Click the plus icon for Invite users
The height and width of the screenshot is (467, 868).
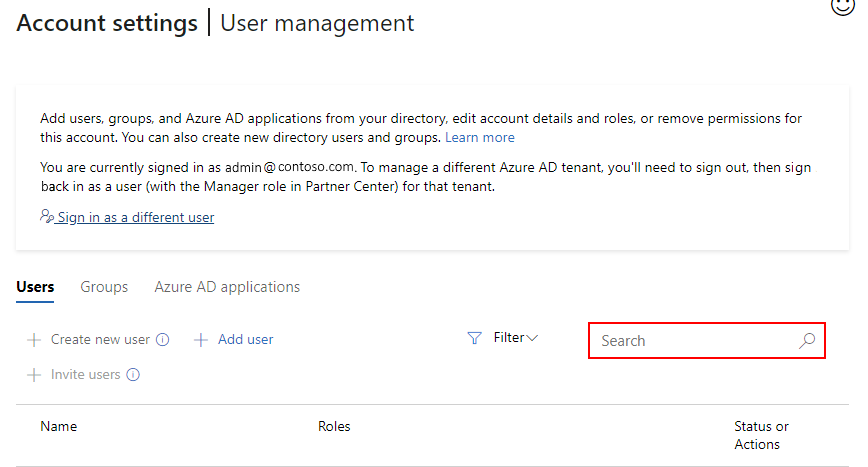pyautogui.click(x=34, y=375)
